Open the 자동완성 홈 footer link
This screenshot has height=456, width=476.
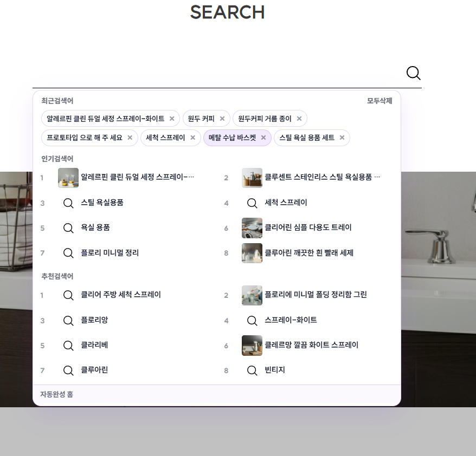(x=57, y=394)
